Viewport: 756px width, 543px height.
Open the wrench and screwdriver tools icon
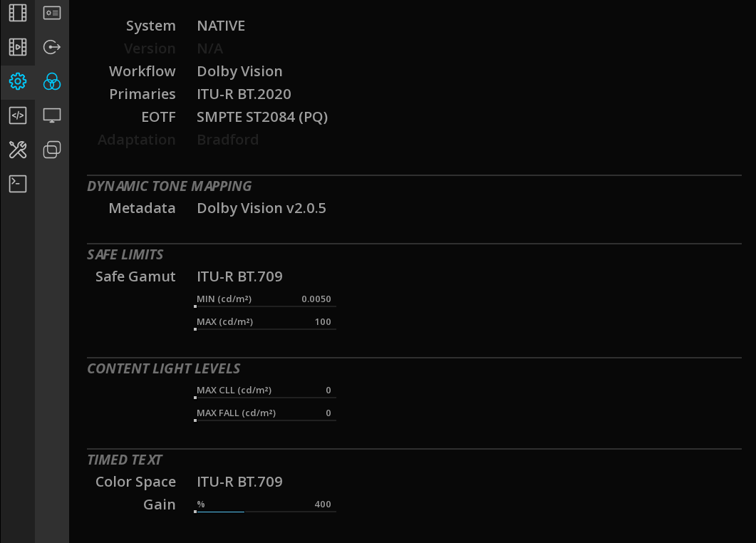[x=17, y=150]
